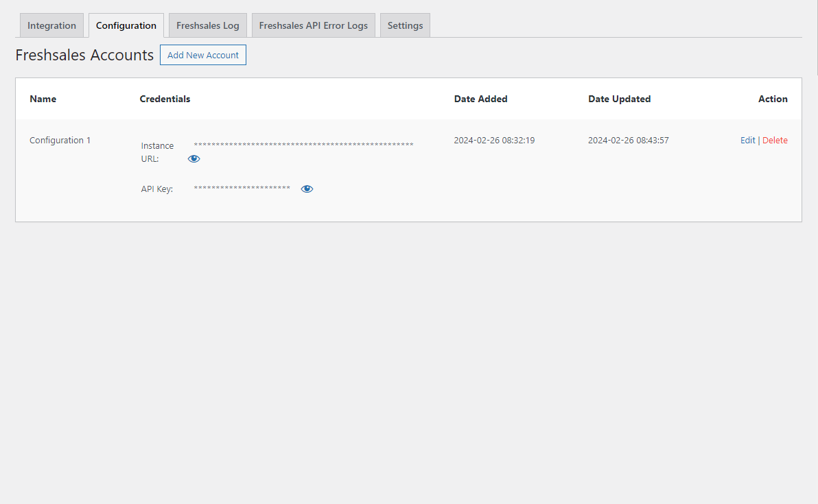
Task: Click the Credentials column header
Action: click(165, 99)
